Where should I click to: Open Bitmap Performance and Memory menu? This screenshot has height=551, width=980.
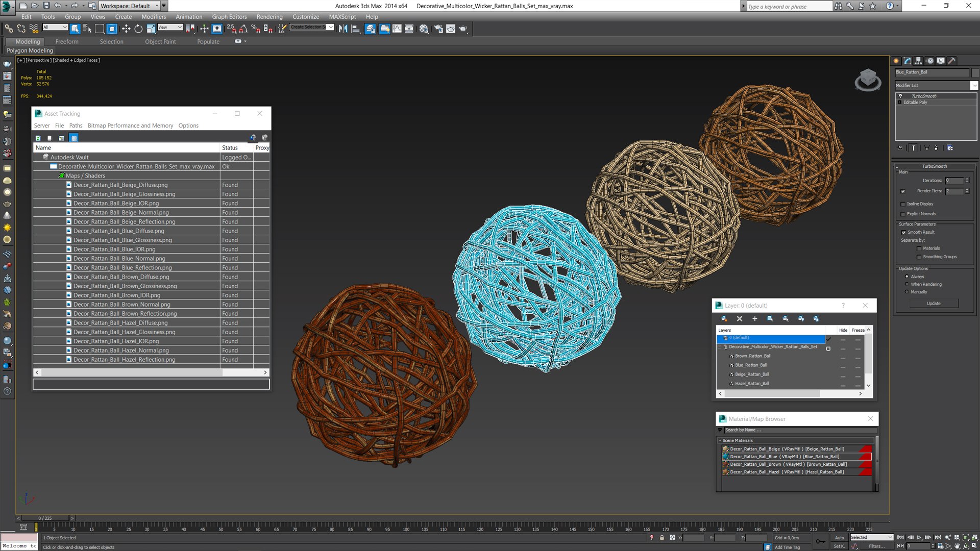click(x=130, y=126)
